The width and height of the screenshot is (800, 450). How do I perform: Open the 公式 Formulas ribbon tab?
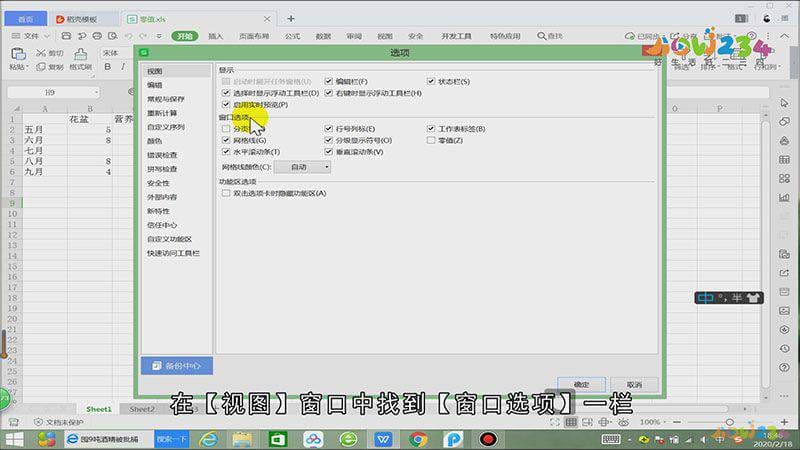pyautogui.click(x=292, y=36)
